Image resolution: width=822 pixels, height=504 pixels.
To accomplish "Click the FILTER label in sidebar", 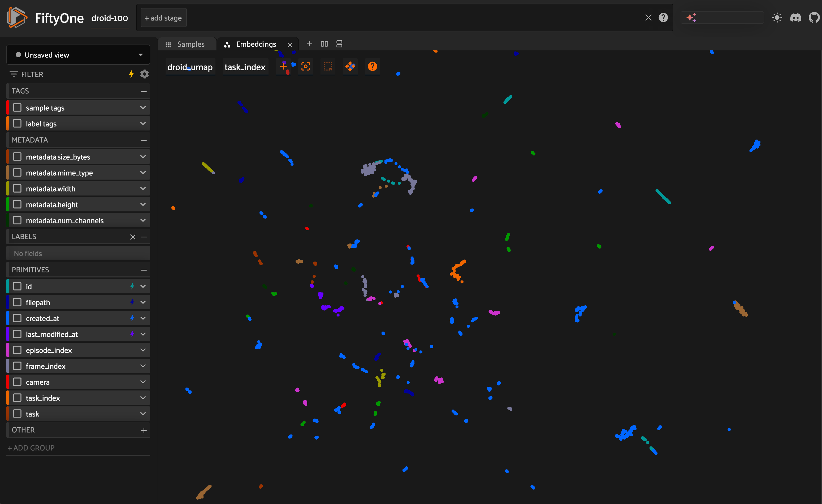I will [32, 74].
